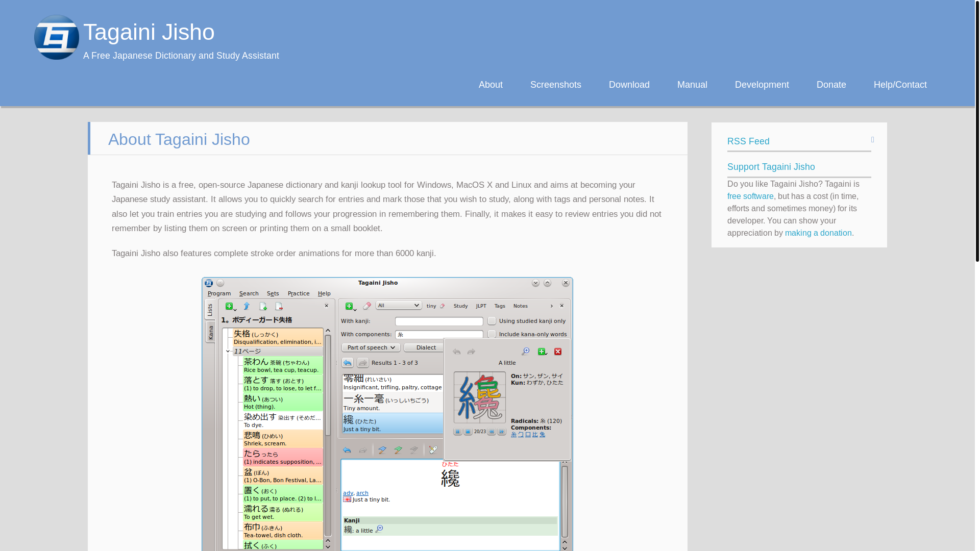
Task: Clear the 'tiny' search text eraser
Action: [x=442, y=306]
